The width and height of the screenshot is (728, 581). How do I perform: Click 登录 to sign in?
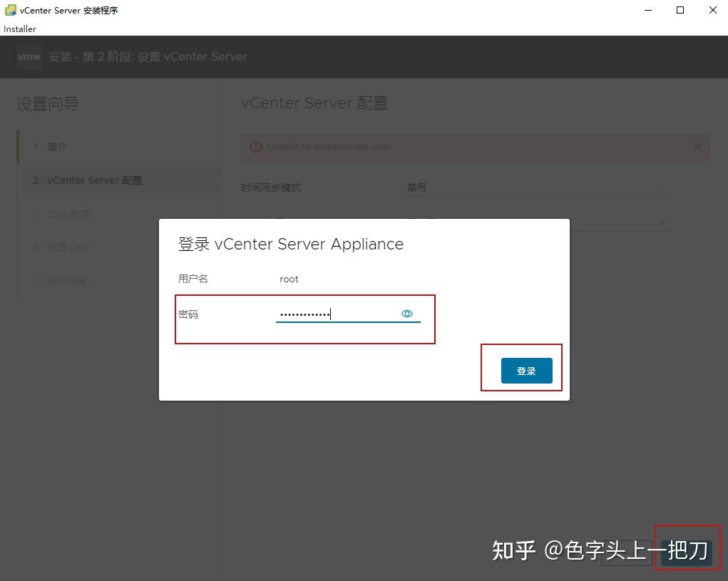pos(527,370)
